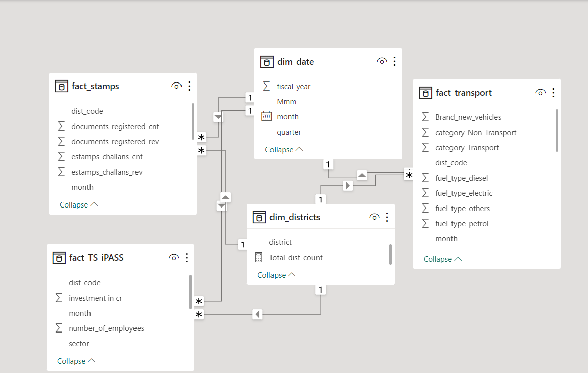Collapse the fact_transport table
This screenshot has height=373, width=588.
pos(442,259)
